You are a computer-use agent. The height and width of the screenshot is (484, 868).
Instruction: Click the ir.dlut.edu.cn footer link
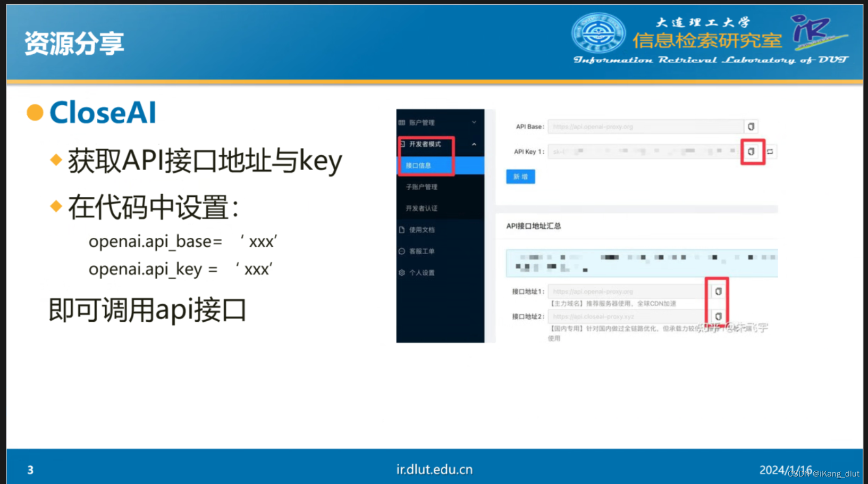tap(434, 470)
